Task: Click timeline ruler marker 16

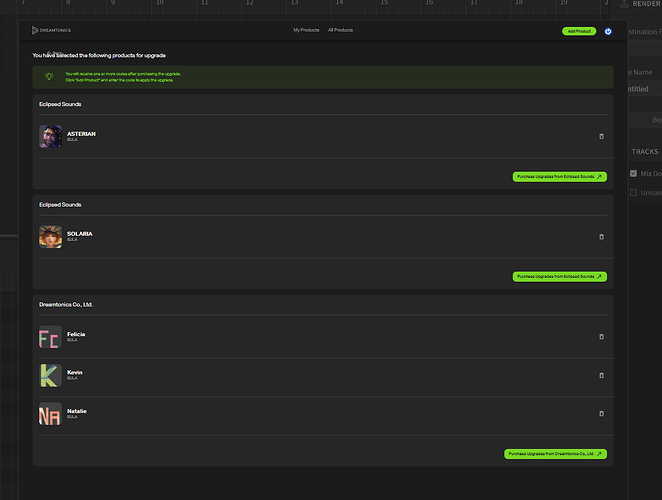Action: [429, 3]
